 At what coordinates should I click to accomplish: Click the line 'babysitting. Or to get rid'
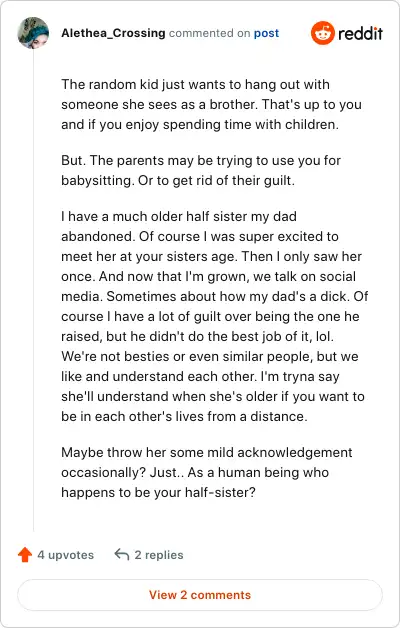(x=178, y=181)
